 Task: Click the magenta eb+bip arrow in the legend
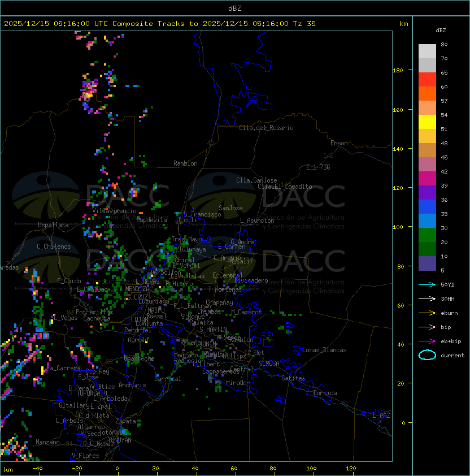coord(427,341)
